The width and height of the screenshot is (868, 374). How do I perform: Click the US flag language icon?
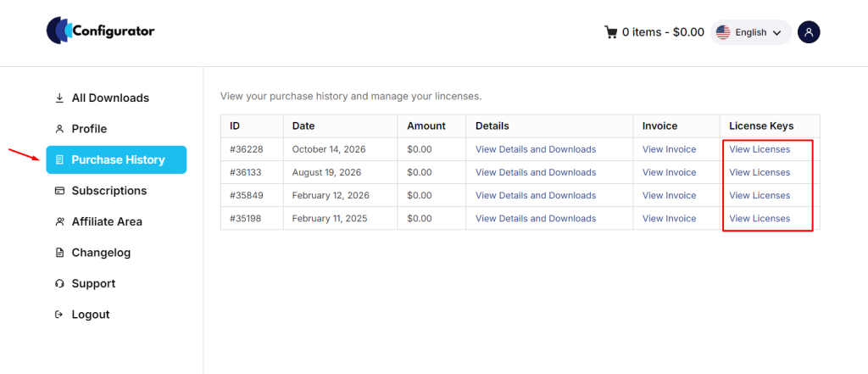pyautogui.click(x=723, y=32)
